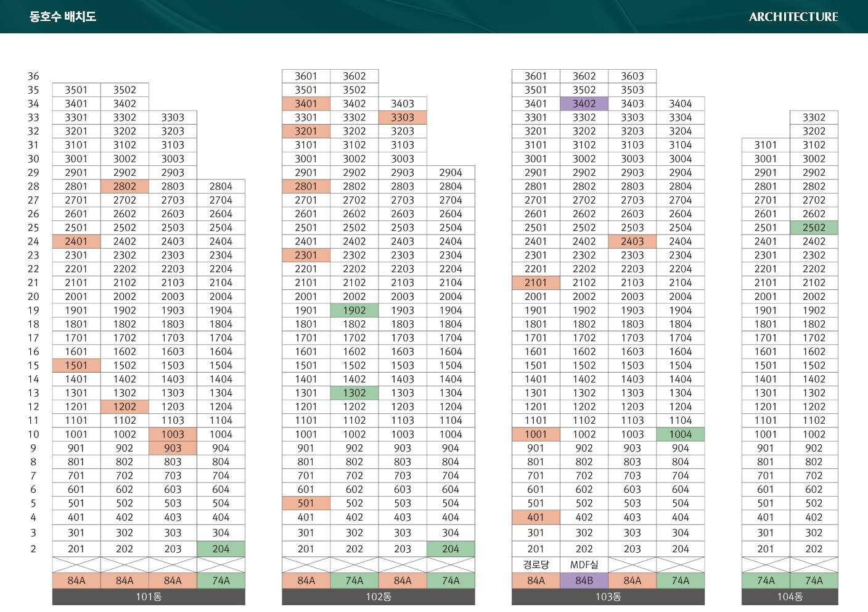Select green unit 204 in 102동
The height and width of the screenshot is (612, 868).
pyautogui.click(x=451, y=549)
